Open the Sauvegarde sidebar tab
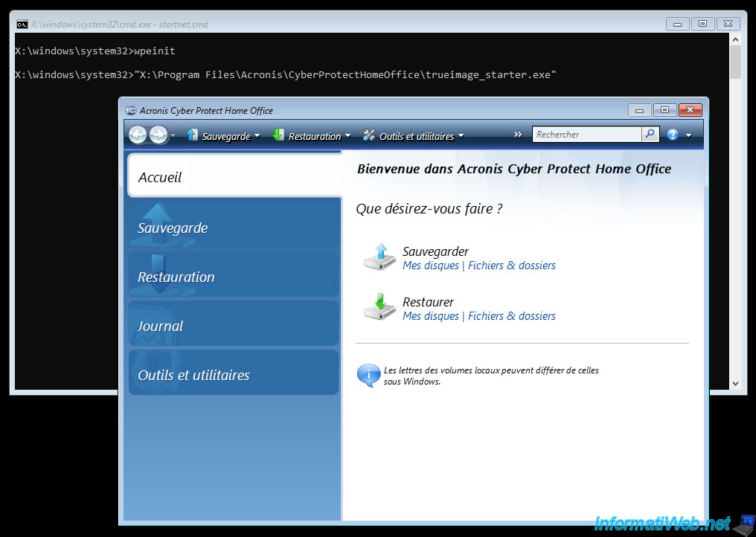 [234, 228]
